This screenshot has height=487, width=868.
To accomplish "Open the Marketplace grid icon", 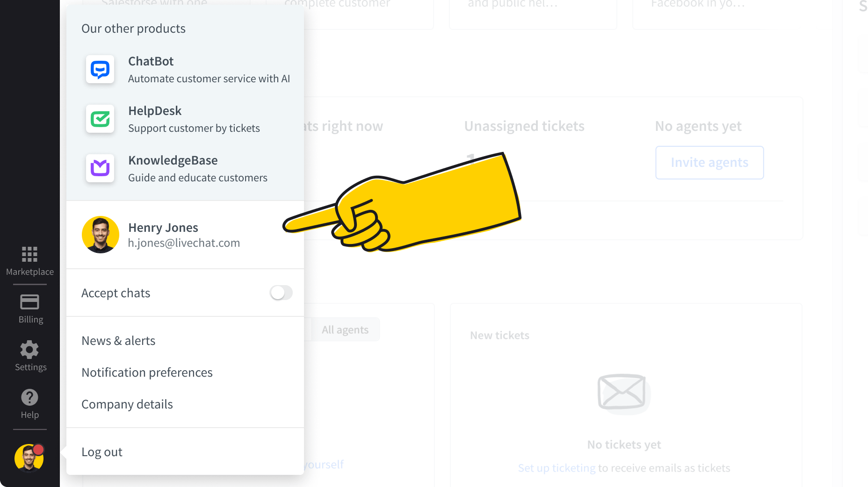I will click(x=29, y=255).
